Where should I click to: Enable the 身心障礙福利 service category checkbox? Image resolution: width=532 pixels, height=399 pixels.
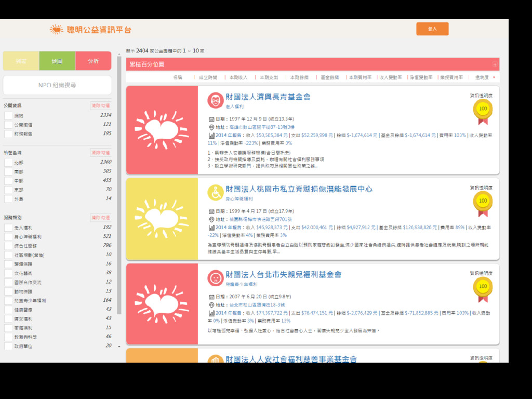(x=8, y=237)
